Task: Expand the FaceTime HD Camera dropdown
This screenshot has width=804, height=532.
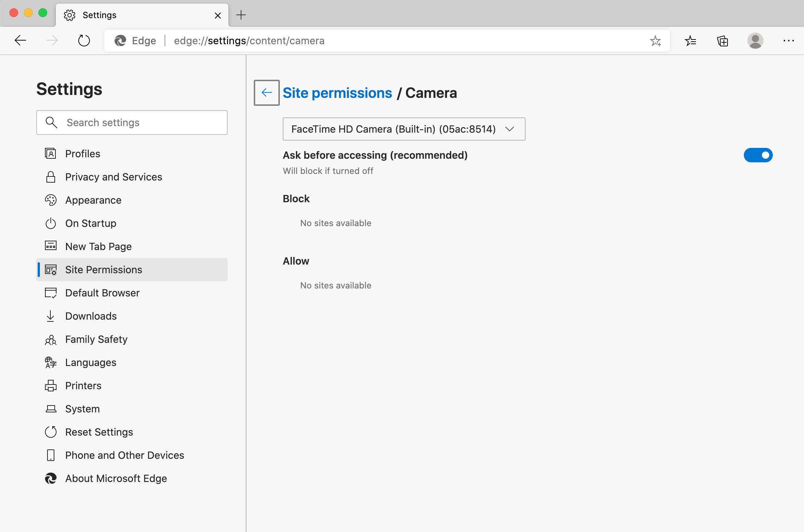Action: 404,129
